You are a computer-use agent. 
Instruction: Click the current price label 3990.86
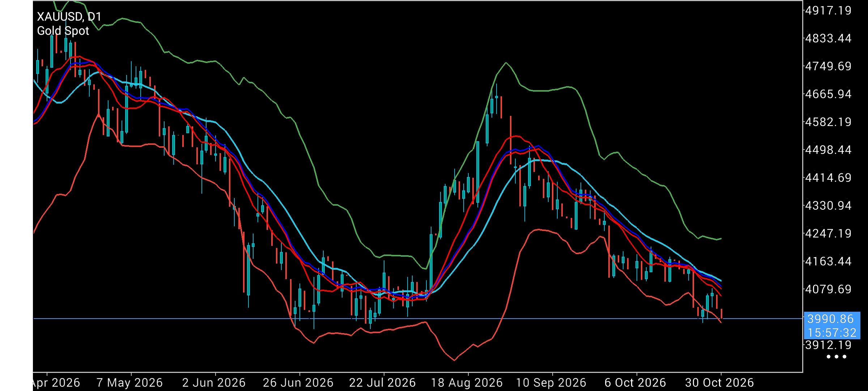830,319
